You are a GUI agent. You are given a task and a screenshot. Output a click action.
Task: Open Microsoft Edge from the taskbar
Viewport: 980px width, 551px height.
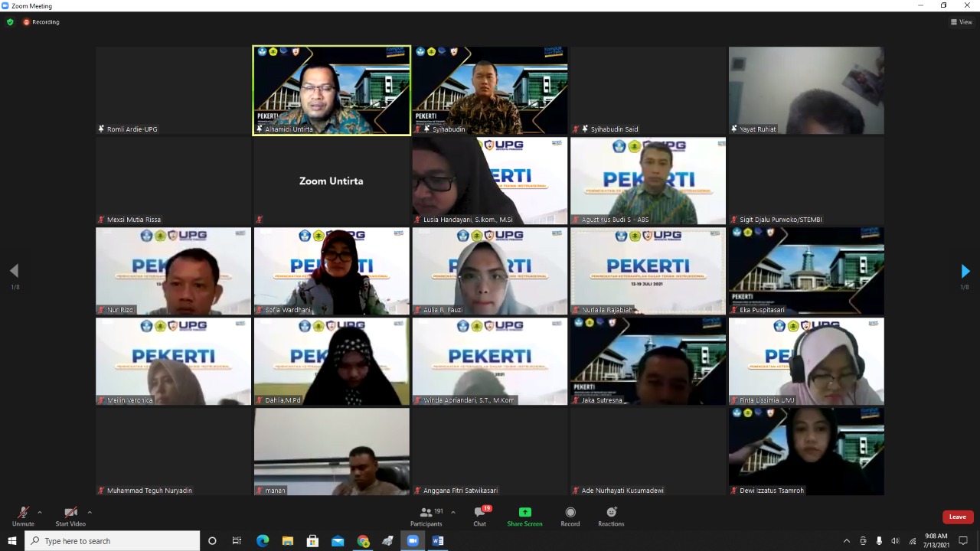(x=262, y=541)
